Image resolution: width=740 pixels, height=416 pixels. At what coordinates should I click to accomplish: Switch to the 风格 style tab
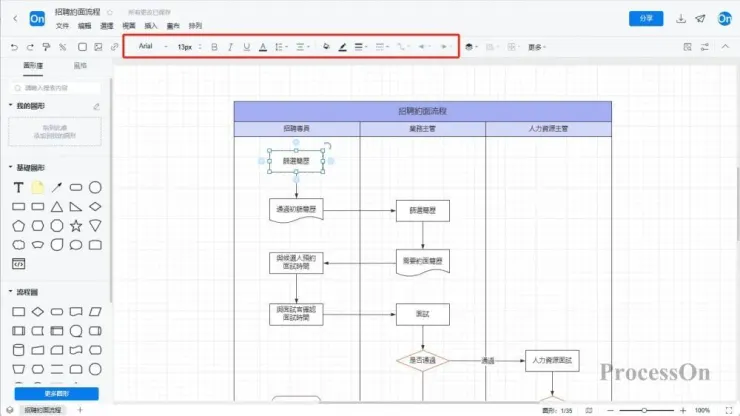coord(80,66)
